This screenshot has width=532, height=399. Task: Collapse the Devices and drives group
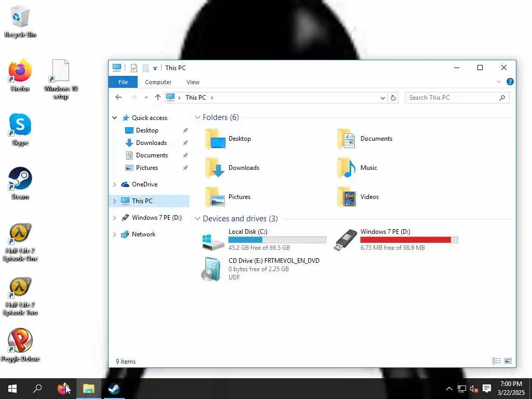pyautogui.click(x=197, y=219)
